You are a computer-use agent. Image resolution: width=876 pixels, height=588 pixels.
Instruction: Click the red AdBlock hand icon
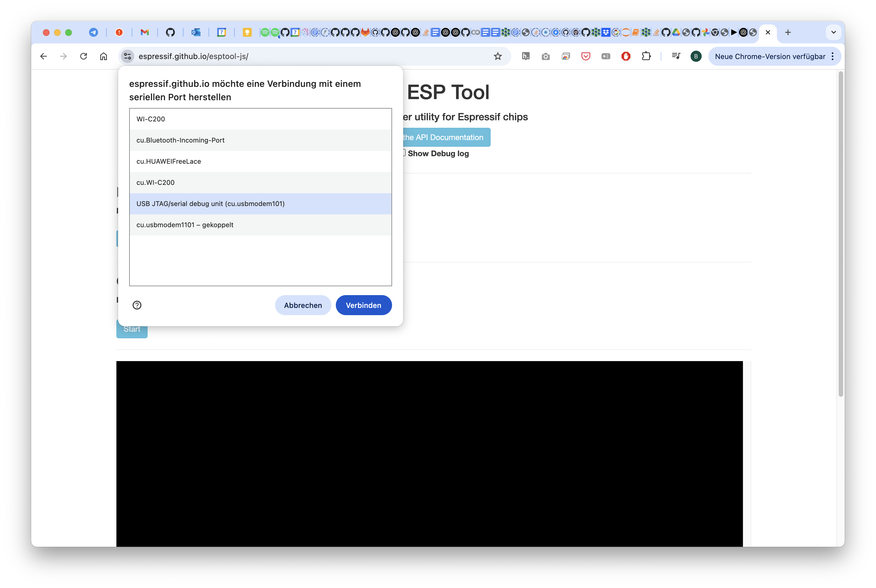[x=625, y=56]
